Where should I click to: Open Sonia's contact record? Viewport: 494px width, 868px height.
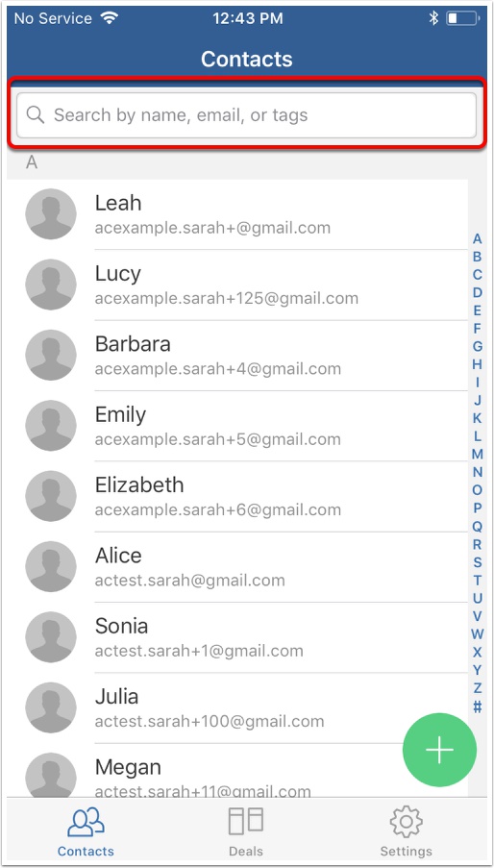(237, 637)
